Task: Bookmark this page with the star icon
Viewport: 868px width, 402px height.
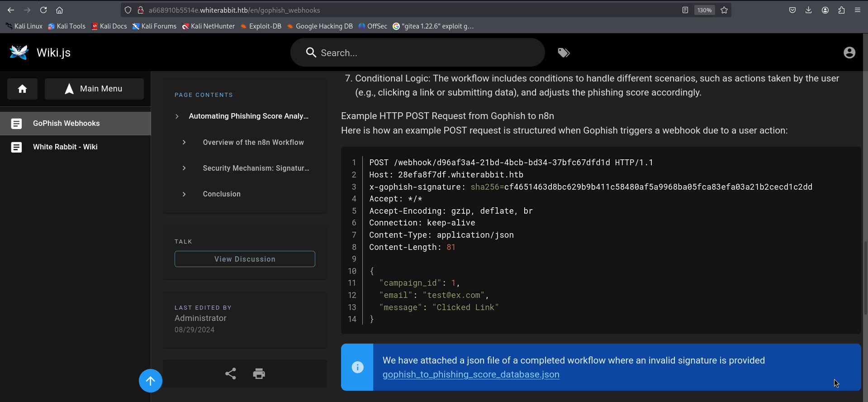Action: (x=724, y=10)
